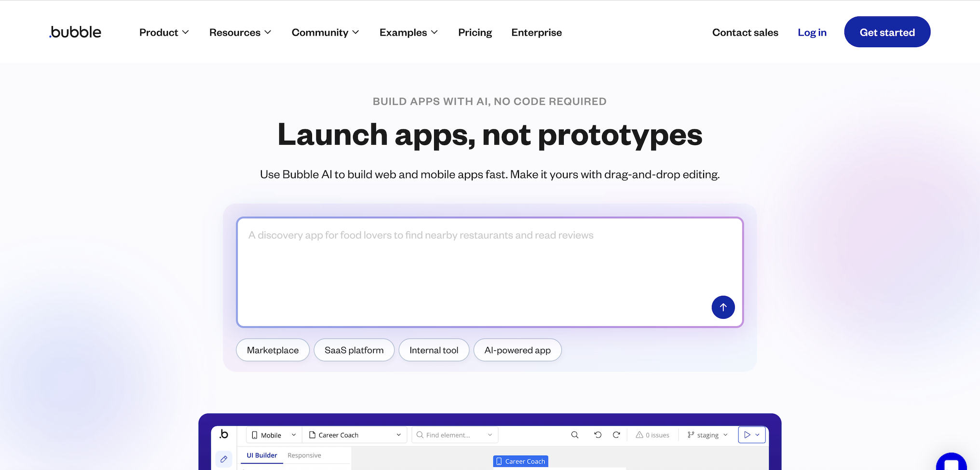Select the pencil design icon in sidebar
980x470 pixels.
point(224,459)
